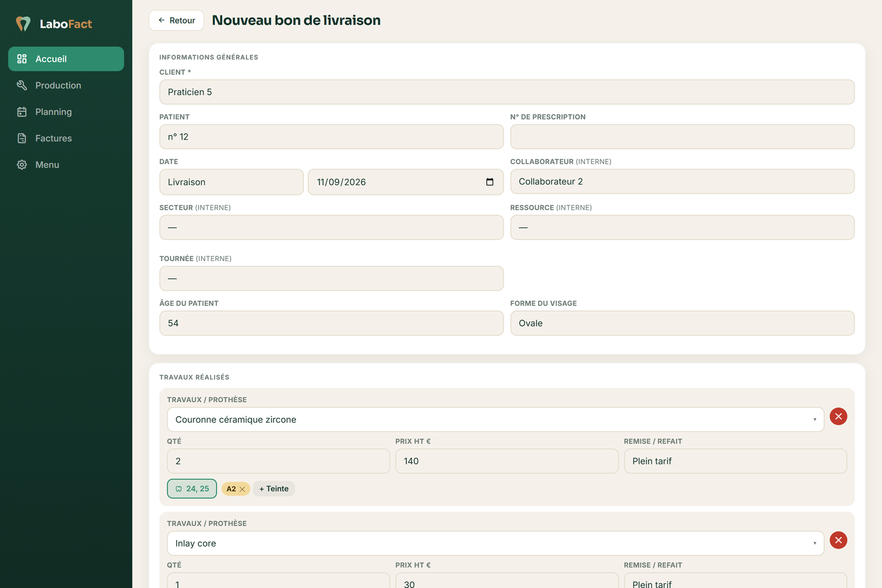Click the Forme du visage field

coord(682,323)
